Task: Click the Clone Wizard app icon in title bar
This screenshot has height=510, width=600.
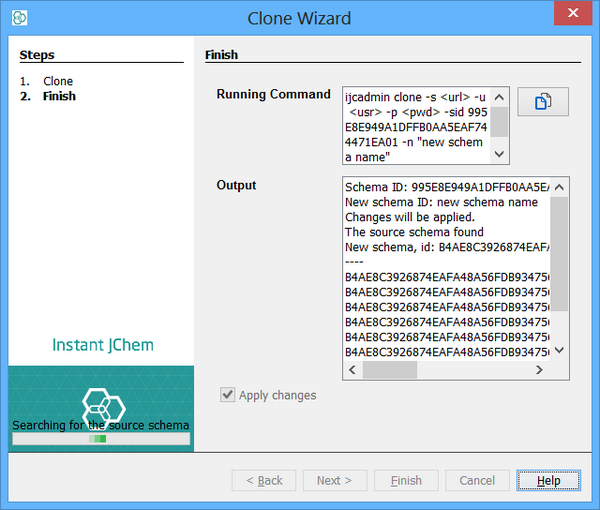Action: [x=19, y=17]
